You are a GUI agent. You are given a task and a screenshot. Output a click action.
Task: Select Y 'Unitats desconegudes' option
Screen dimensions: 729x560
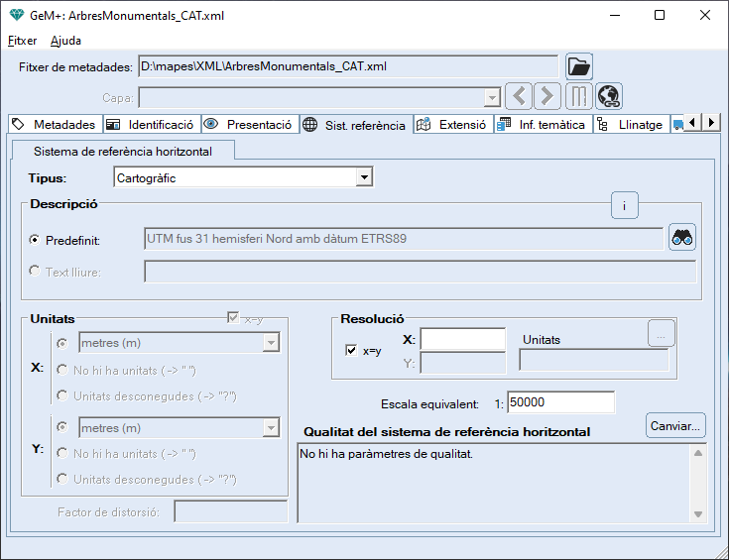point(62,479)
